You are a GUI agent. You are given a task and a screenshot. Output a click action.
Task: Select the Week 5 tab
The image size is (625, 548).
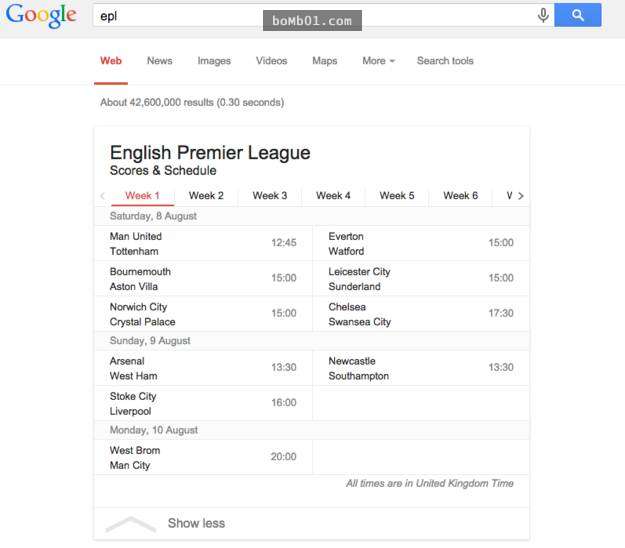click(397, 196)
